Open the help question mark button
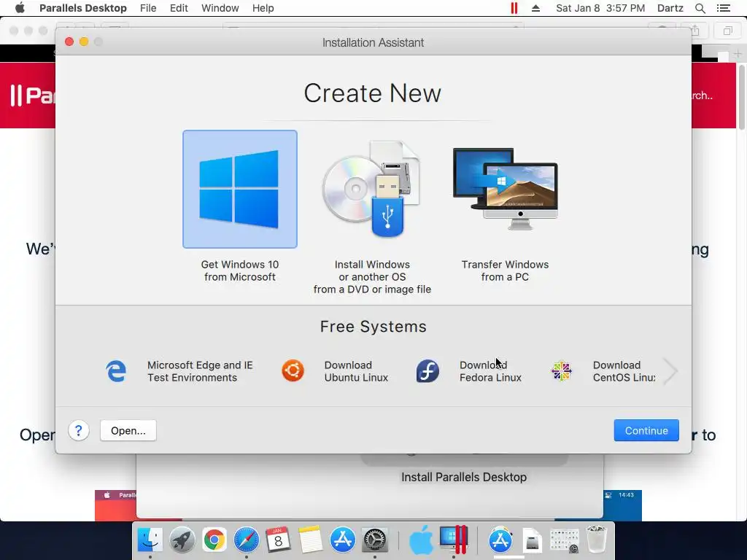Image resolution: width=747 pixels, height=560 pixels. pyautogui.click(x=79, y=430)
